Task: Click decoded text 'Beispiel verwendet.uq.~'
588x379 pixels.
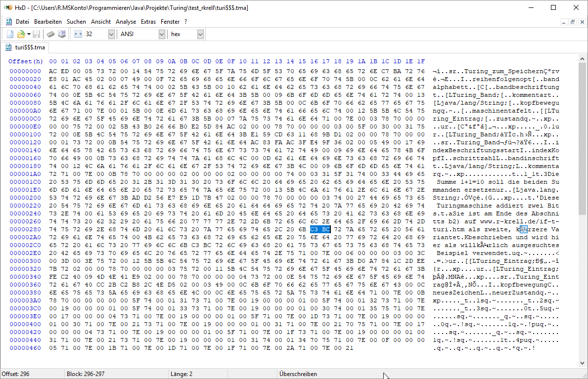Action: [482, 253]
